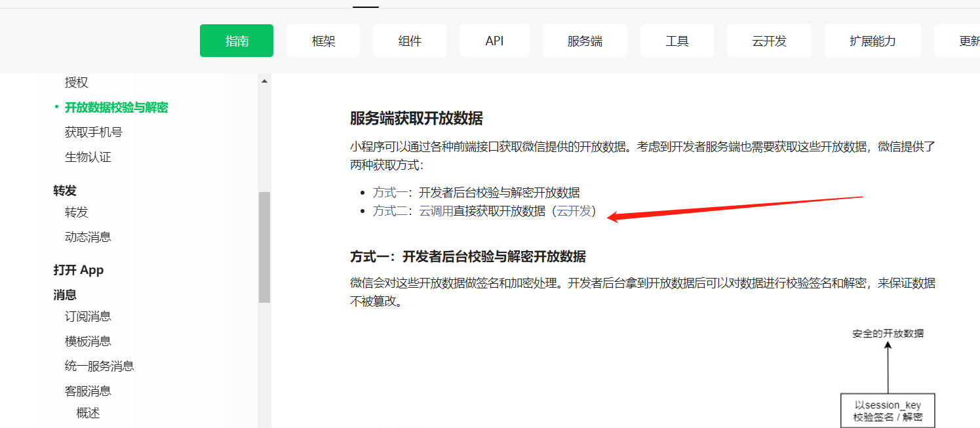Open the 指南 tab
The height and width of the screenshot is (428, 980).
point(237,41)
